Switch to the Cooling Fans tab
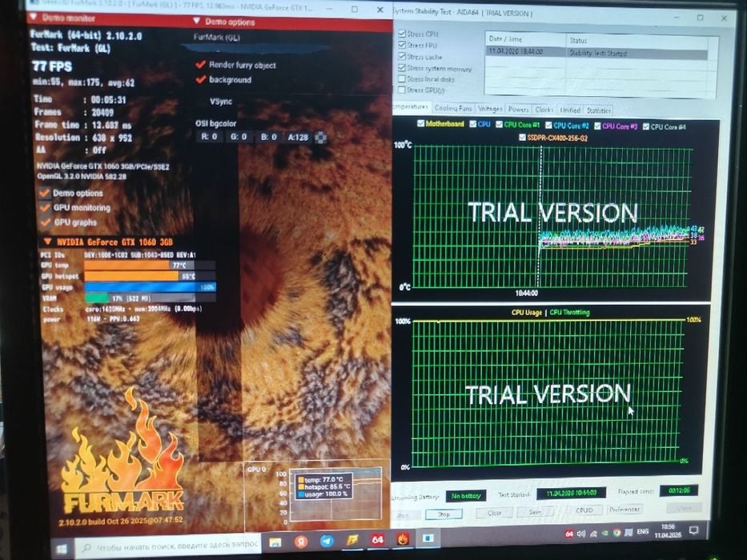Image resolution: width=747 pixels, height=560 pixels. [452, 109]
